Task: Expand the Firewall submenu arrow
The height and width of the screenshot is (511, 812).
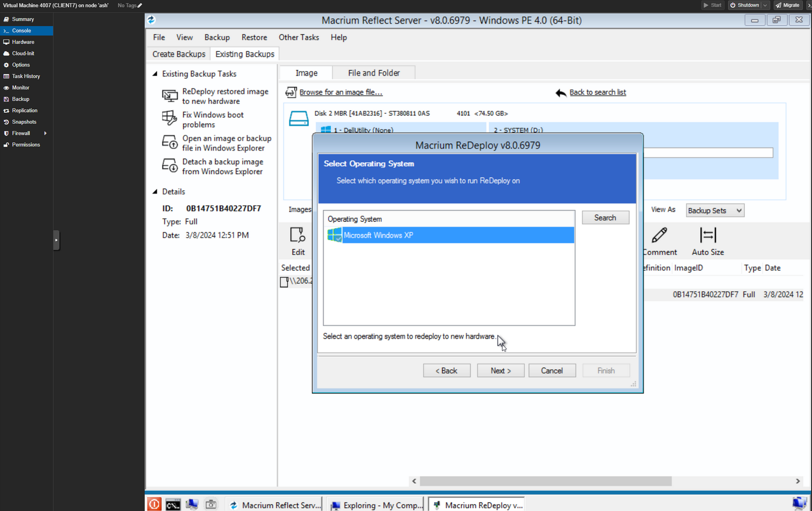Action: pos(46,133)
